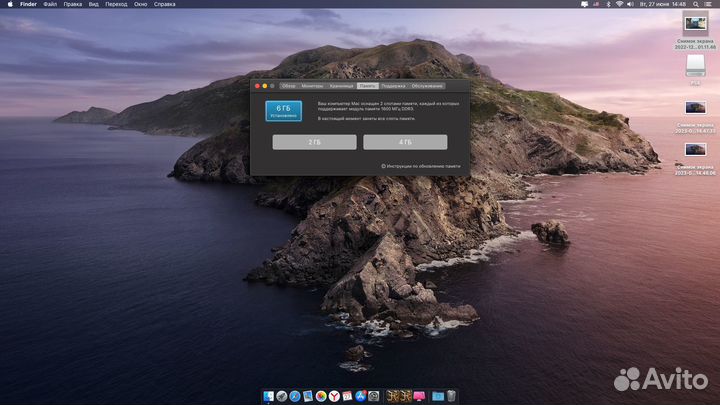Switch to the Хранилище tab
The width and height of the screenshot is (720, 405).
(341, 86)
